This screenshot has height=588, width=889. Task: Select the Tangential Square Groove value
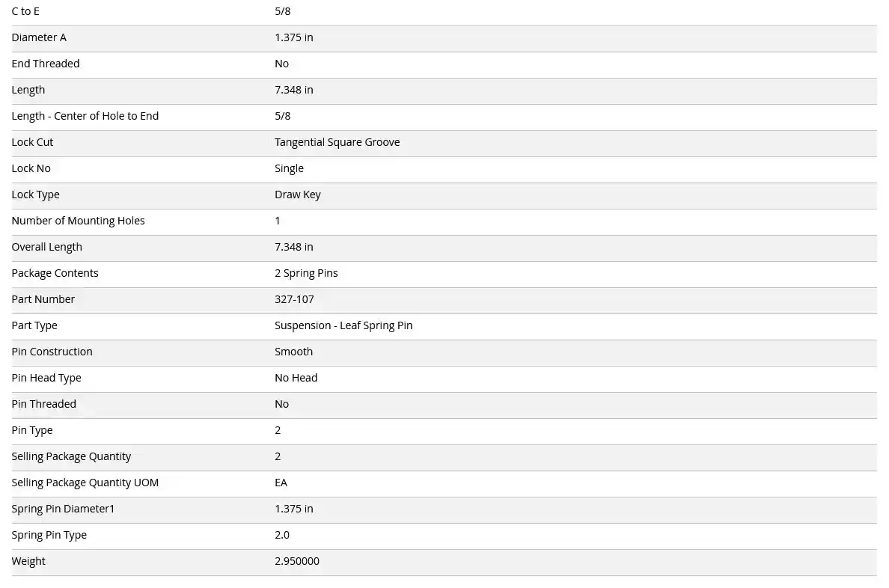[337, 141]
